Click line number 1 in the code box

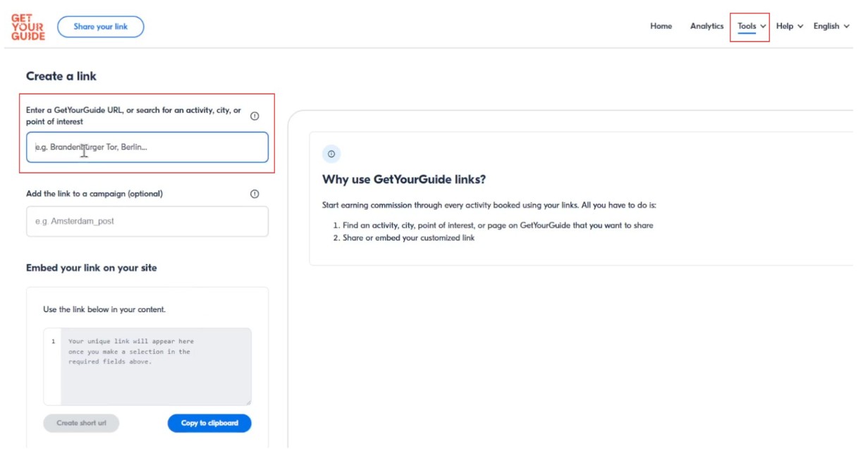53,342
